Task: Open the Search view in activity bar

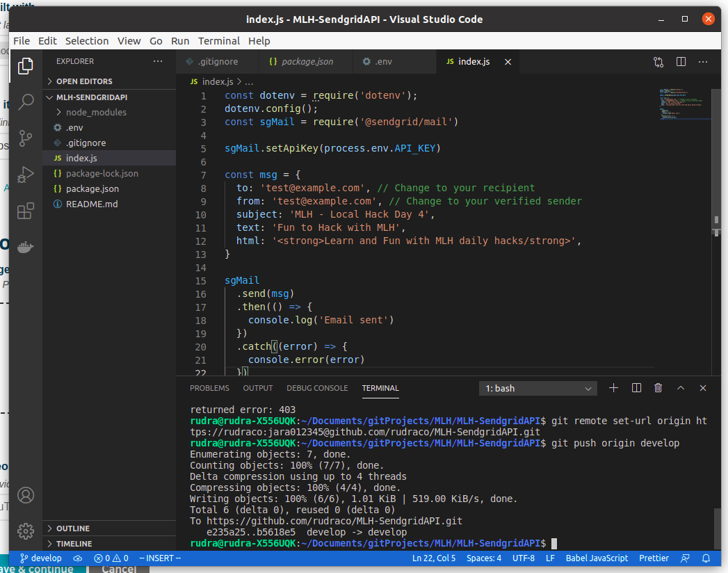Action: (x=26, y=102)
